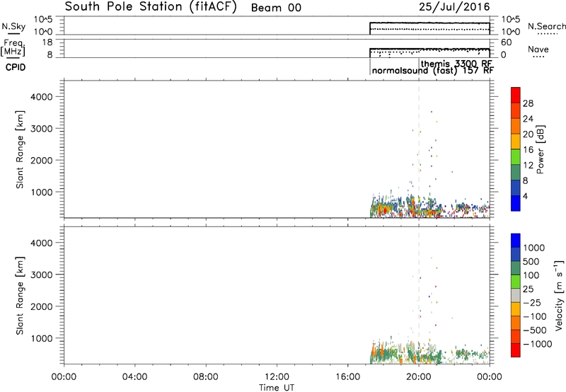Click the red Velocity swatch below -1000
The image size is (566, 392).
point(516,350)
